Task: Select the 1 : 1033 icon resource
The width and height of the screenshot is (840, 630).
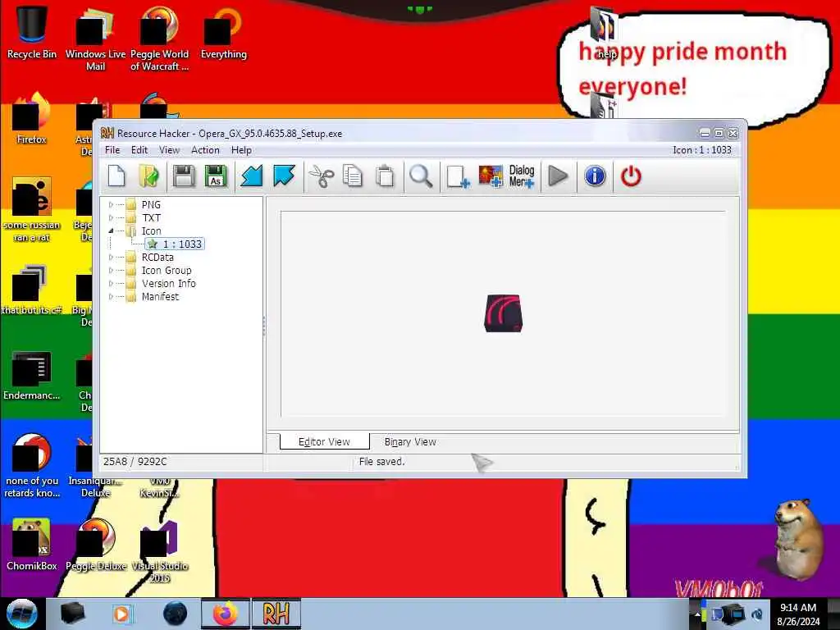Action: (x=175, y=244)
